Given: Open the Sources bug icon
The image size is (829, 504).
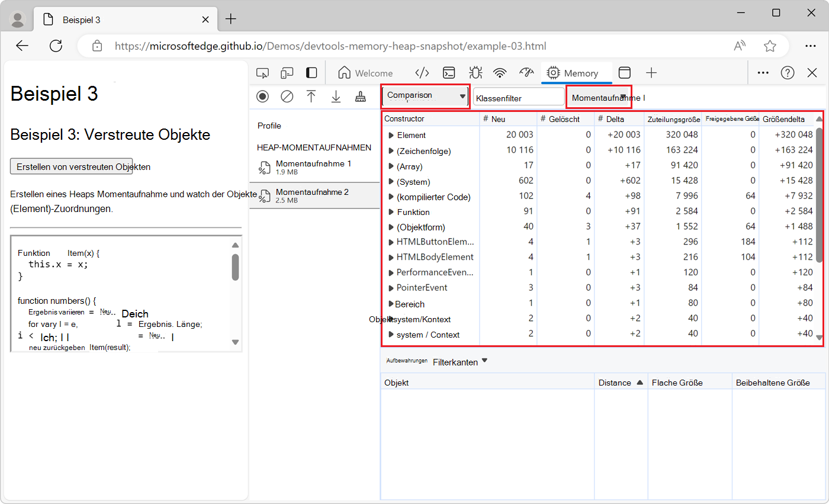Looking at the screenshot, I should (475, 73).
